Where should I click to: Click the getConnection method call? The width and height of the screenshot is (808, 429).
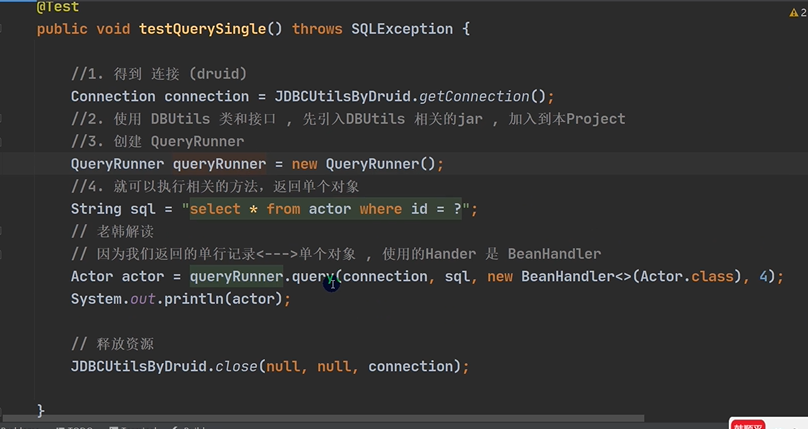pyautogui.click(x=474, y=96)
